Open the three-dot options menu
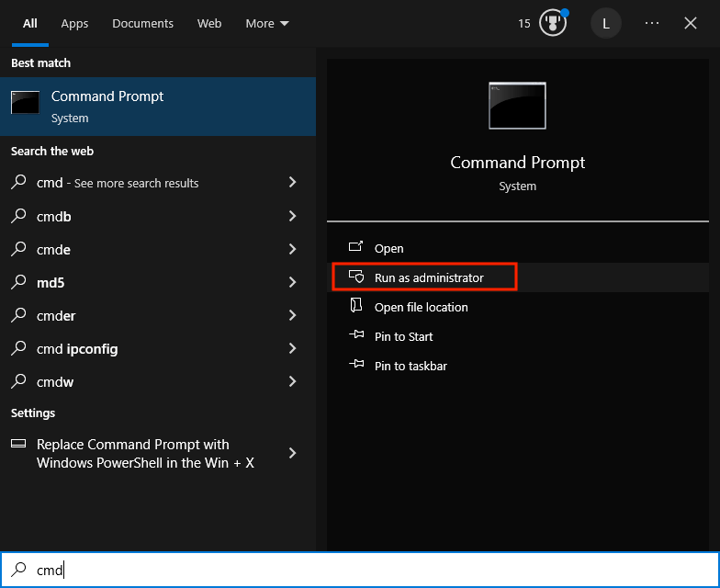The width and height of the screenshot is (720, 588). (x=652, y=23)
